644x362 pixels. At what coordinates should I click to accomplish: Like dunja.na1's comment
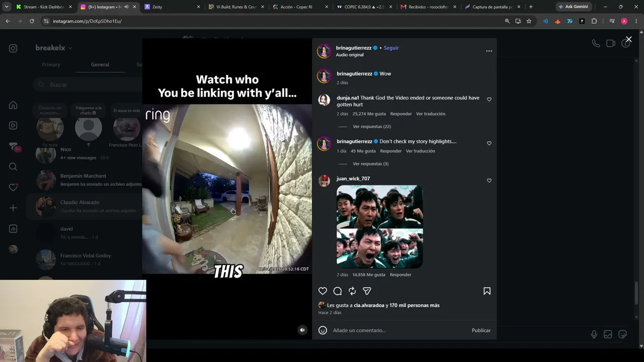[x=489, y=100]
